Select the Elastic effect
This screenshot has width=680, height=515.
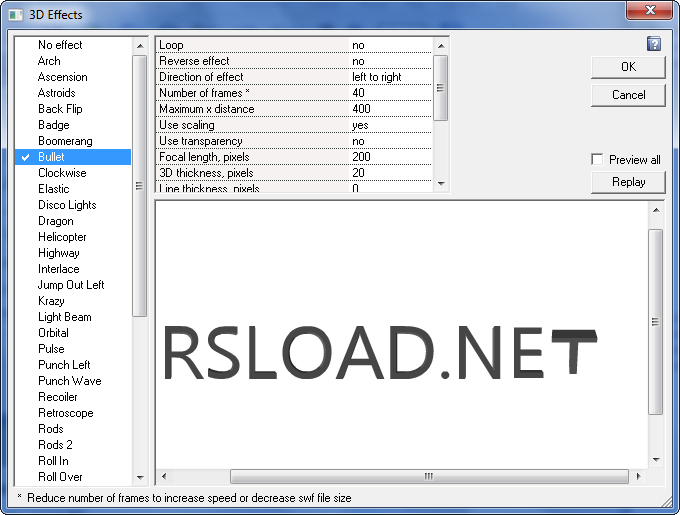pos(73,189)
